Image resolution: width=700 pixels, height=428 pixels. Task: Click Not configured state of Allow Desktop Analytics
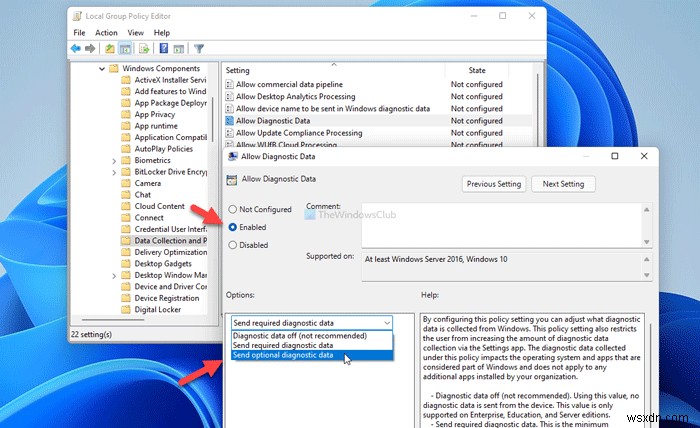coord(476,96)
